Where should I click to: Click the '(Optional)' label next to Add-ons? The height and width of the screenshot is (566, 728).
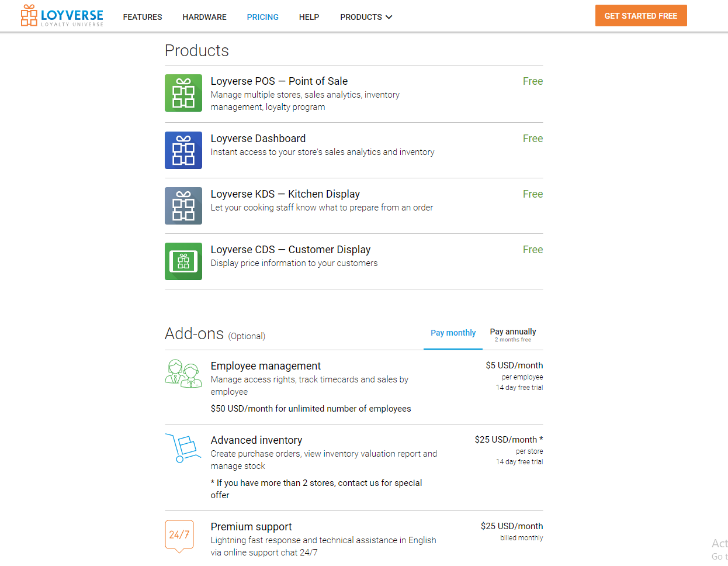coord(247,336)
